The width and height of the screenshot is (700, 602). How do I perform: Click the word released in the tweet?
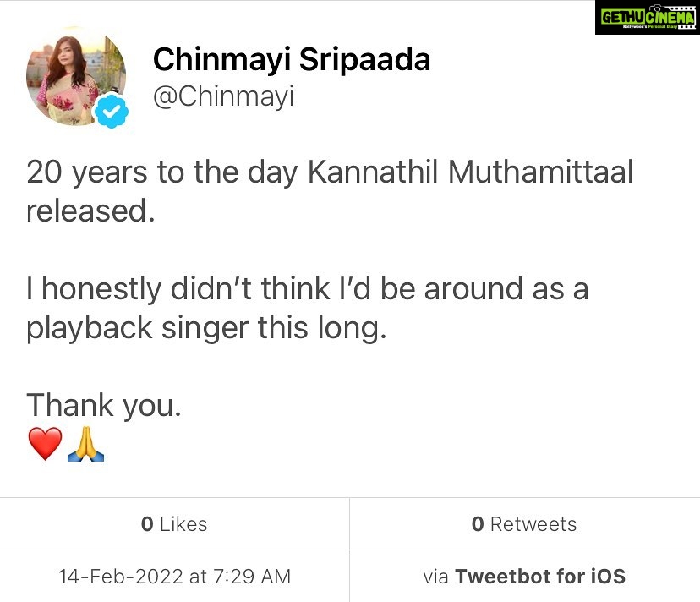coord(90,211)
